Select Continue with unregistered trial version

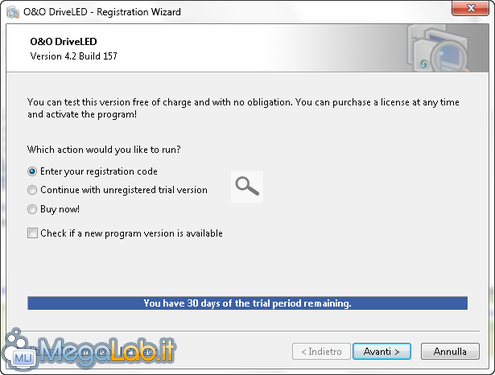pos(32,190)
